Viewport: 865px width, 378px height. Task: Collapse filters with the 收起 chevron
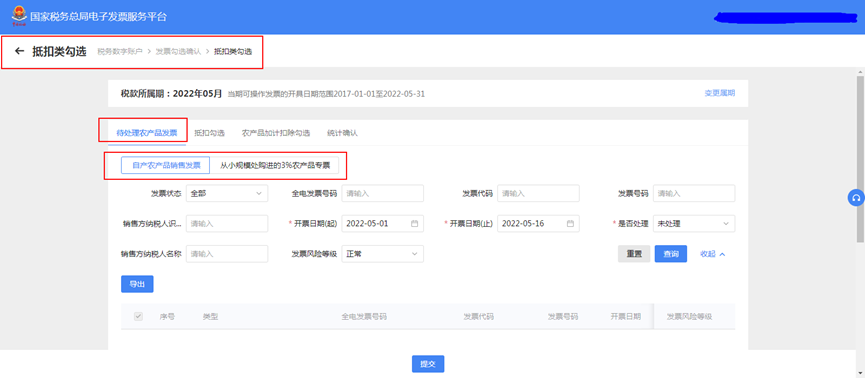tap(713, 254)
